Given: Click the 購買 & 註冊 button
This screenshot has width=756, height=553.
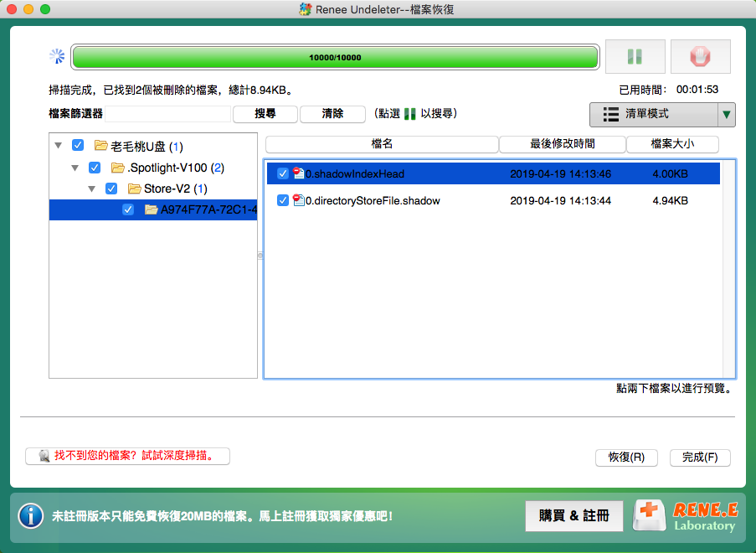Looking at the screenshot, I should (x=574, y=516).
